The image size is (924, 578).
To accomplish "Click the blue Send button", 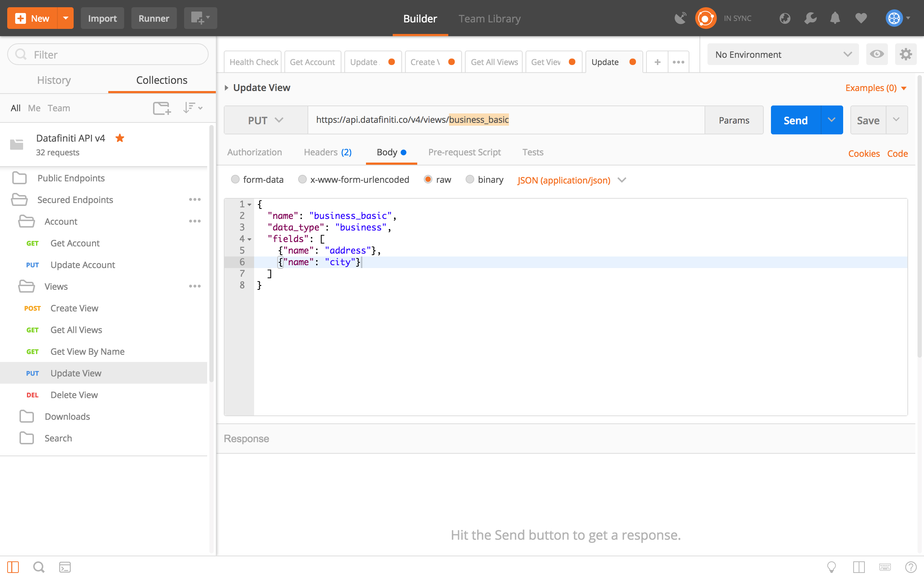I will (796, 120).
